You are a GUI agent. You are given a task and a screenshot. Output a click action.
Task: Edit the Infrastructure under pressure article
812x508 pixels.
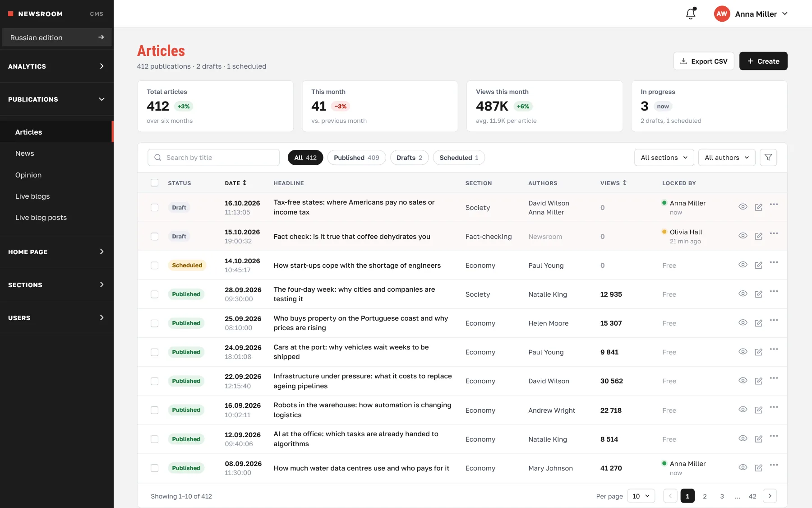coord(759,381)
